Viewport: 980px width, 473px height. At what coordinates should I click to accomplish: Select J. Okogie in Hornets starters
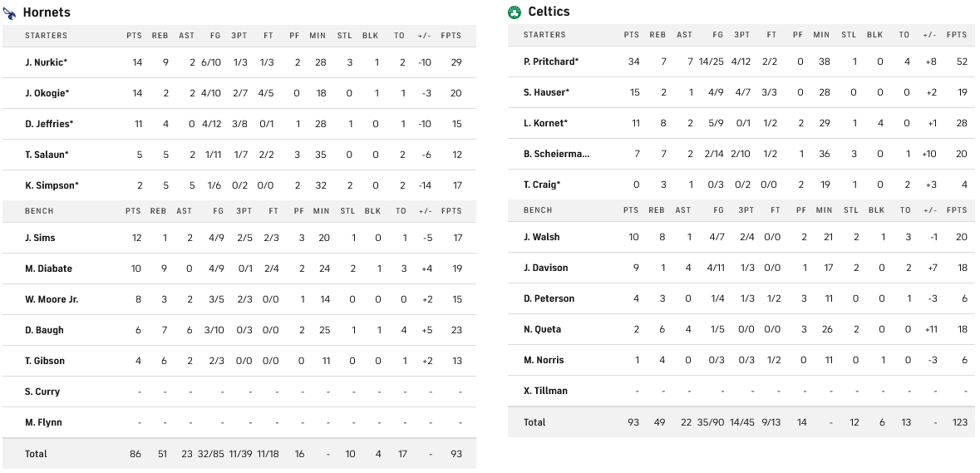[x=47, y=93]
